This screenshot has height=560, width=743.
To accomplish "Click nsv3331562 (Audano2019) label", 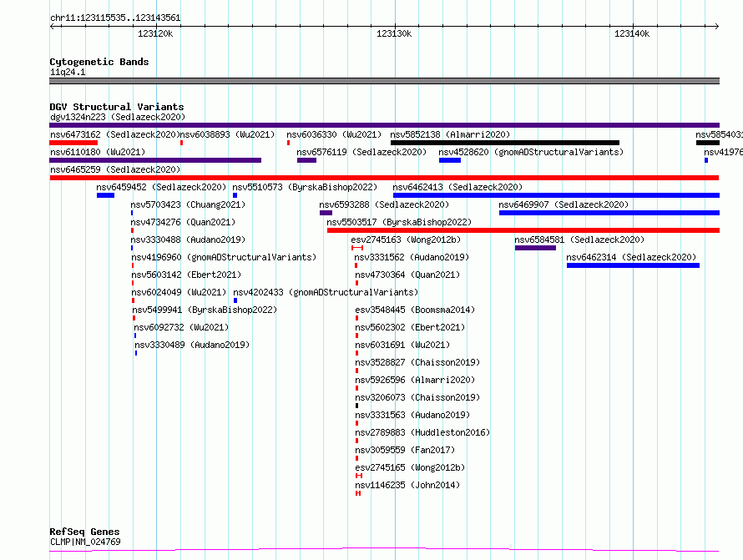I will pos(412,257).
